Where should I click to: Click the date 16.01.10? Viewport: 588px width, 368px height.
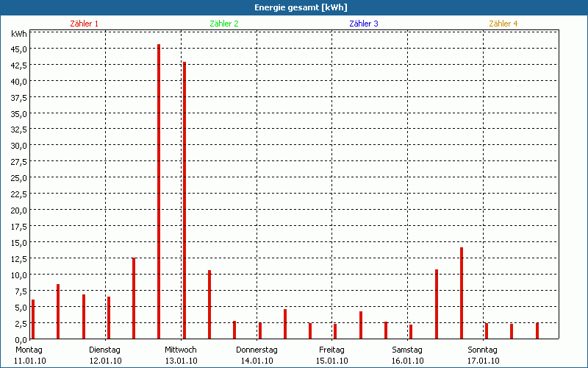[x=408, y=361]
